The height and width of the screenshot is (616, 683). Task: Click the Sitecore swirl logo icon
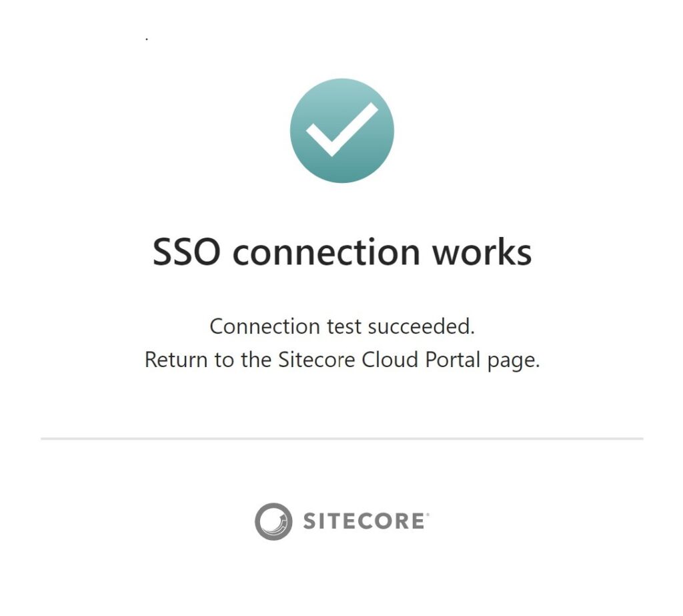(273, 521)
